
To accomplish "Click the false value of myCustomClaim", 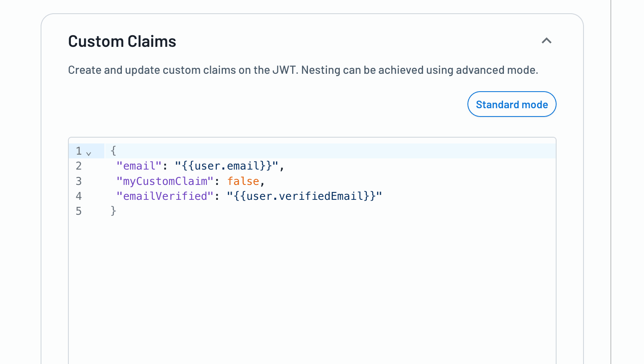I will tap(243, 181).
